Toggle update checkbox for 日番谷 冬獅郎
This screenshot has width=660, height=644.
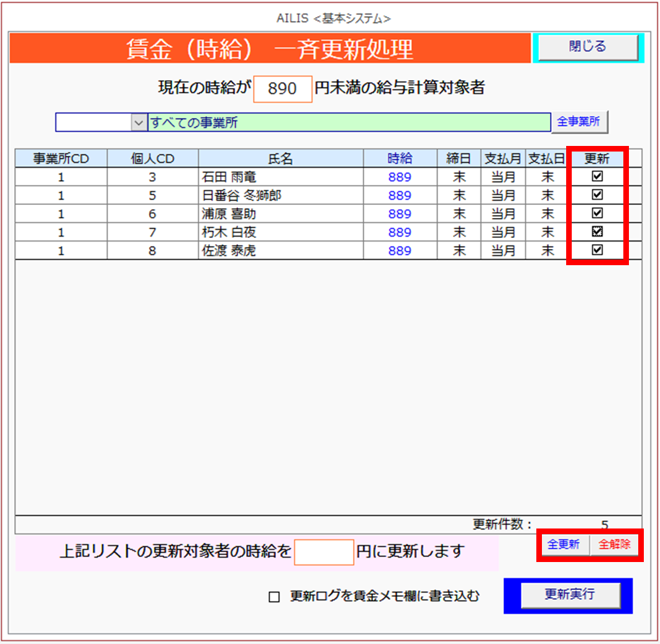[x=597, y=195]
